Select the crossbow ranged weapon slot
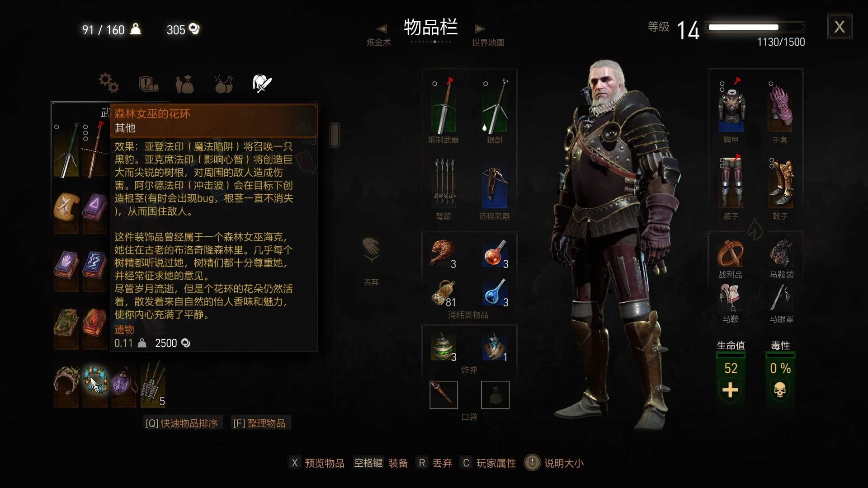868x488 pixels. 495,187
